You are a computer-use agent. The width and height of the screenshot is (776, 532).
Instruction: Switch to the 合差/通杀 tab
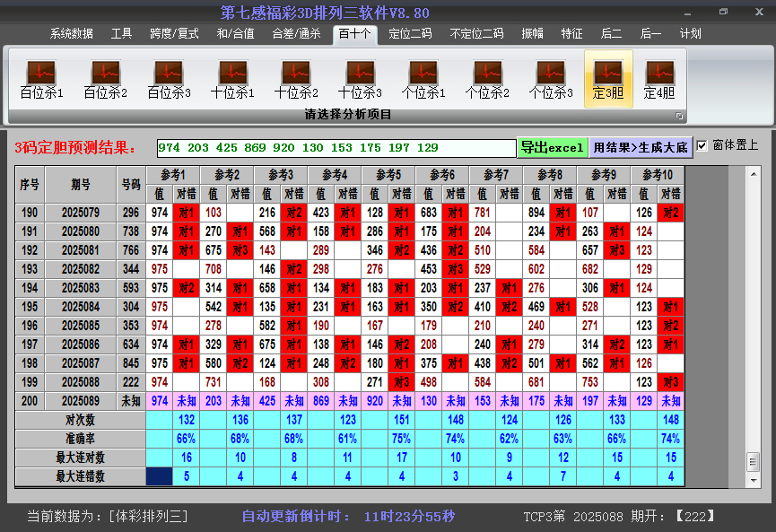pyautogui.click(x=296, y=34)
